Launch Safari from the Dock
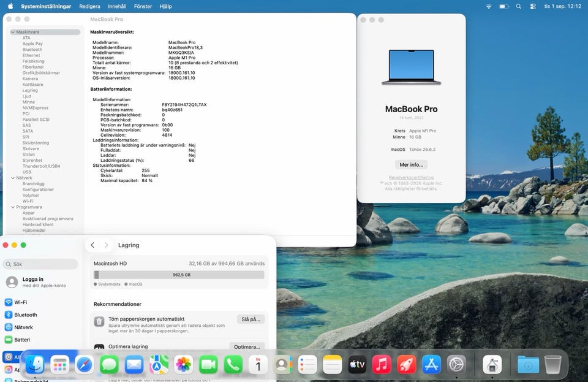 pos(85,364)
